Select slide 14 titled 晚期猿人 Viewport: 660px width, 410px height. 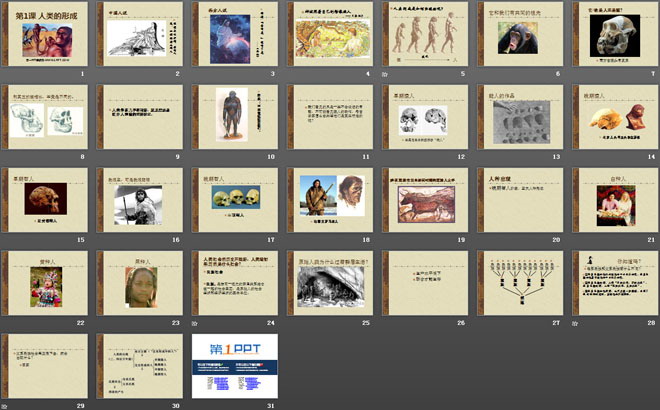(x=611, y=120)
